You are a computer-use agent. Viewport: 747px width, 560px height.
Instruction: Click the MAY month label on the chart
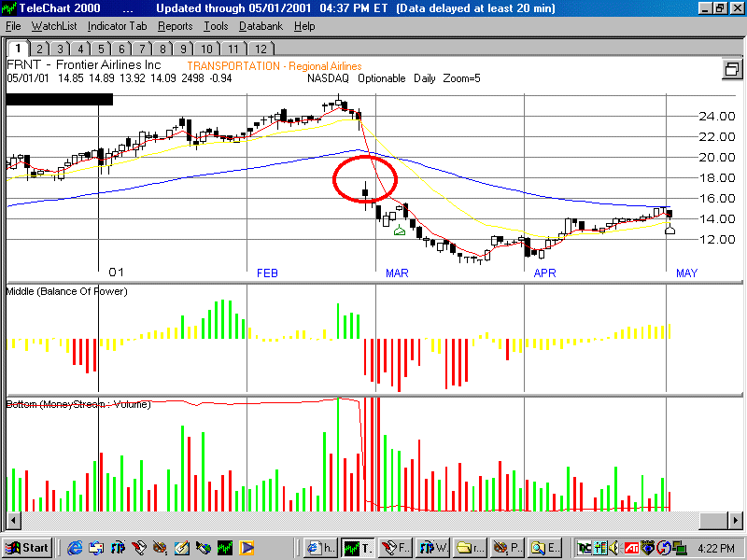[x=687, y=273]
